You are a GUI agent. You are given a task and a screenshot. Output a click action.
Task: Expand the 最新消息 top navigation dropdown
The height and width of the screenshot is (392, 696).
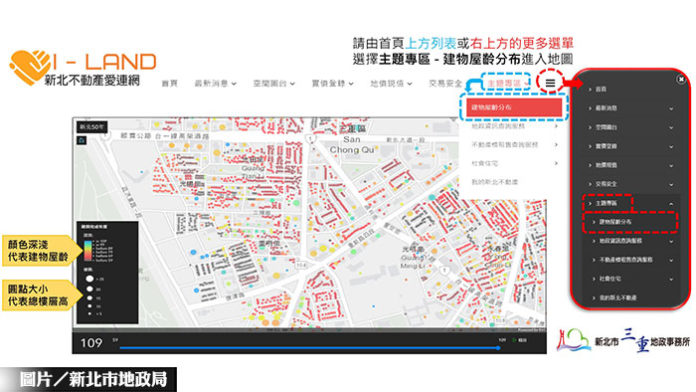pos(215,83)
